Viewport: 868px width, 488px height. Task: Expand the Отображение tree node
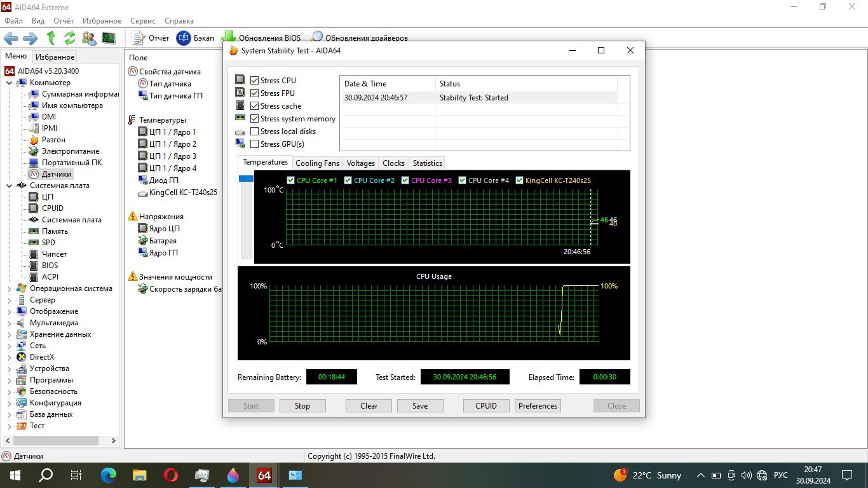tap(9, 311)
